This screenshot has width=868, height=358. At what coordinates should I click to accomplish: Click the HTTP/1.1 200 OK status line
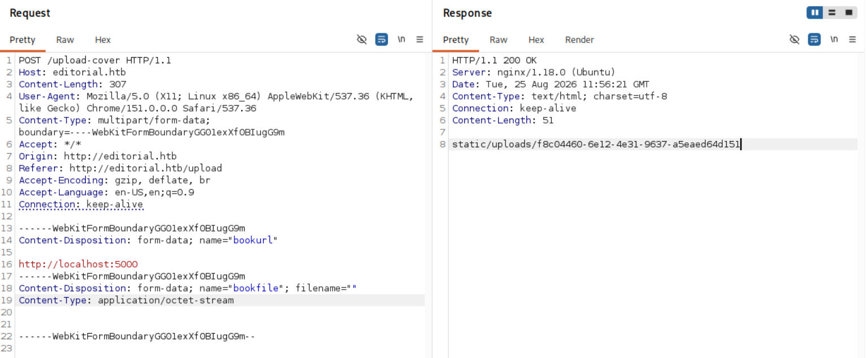click(494, 60)
